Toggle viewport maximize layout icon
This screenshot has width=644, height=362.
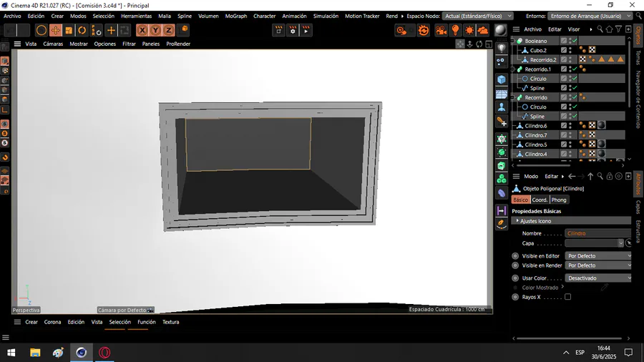pos(489,44)
